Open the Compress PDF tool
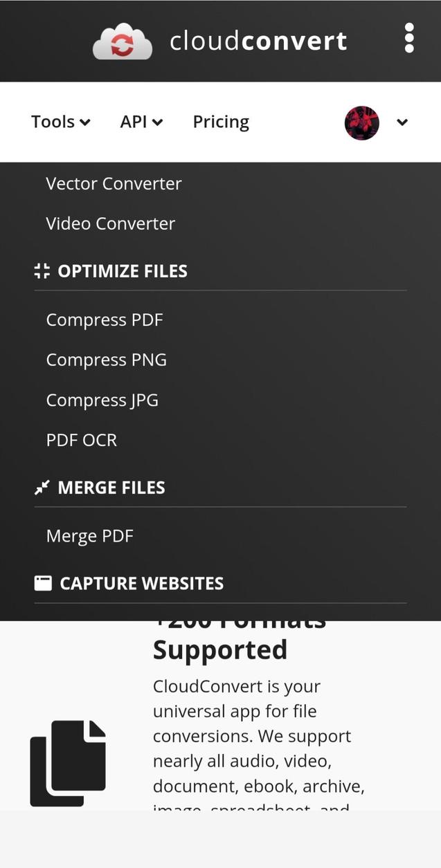Image resolution: width=441 pixels, height=868 pixels. pyautogui.click(x=105, y=318)
